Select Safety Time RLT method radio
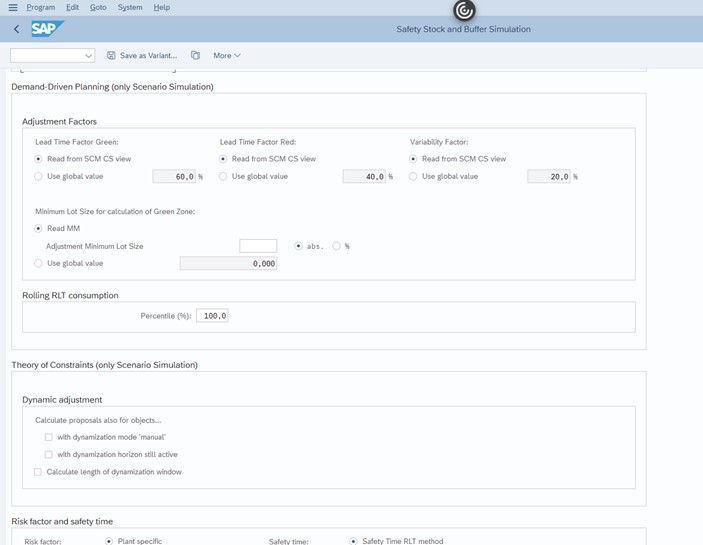The image size is (703, 545). [353, 541]
